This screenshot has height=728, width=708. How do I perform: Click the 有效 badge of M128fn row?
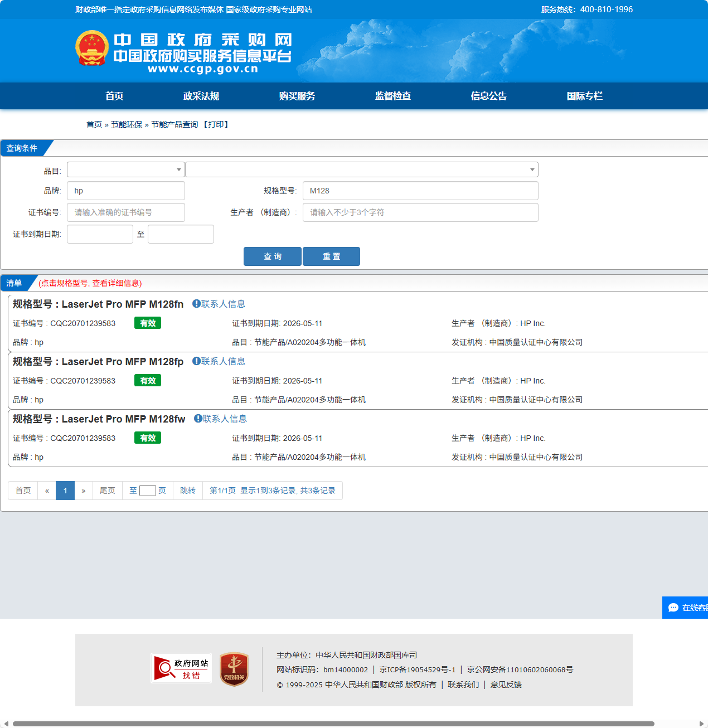pyautogui.click(x=148, y=323)
